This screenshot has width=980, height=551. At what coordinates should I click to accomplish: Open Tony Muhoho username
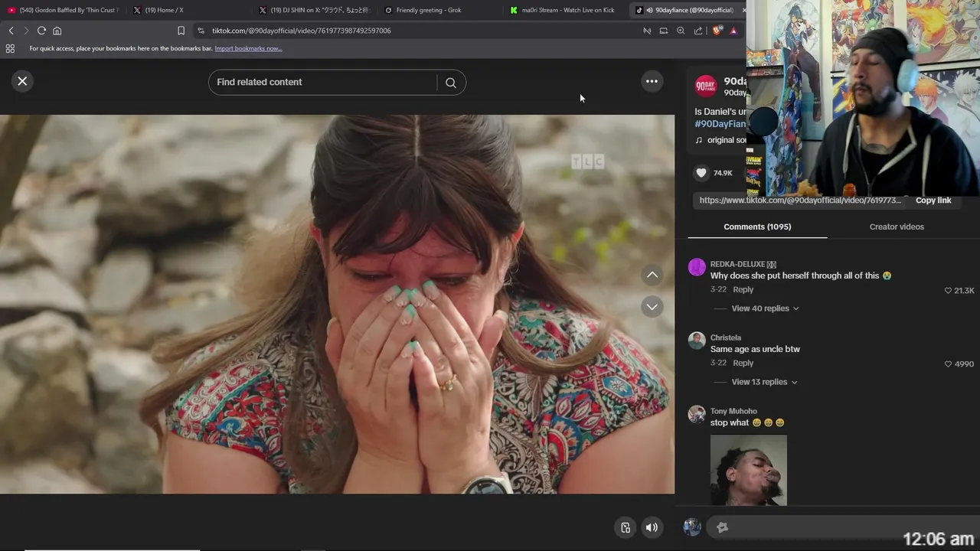pyautogui.click(x=733, y=411)
